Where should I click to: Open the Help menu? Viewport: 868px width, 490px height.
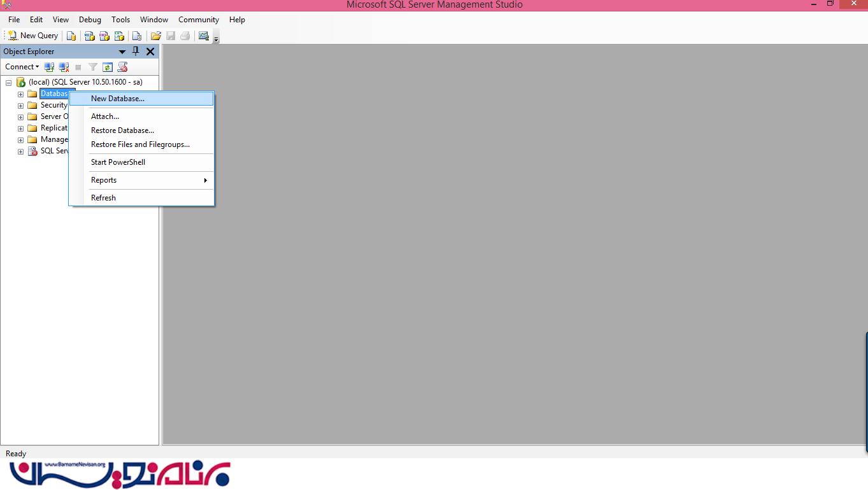(237, 20)
